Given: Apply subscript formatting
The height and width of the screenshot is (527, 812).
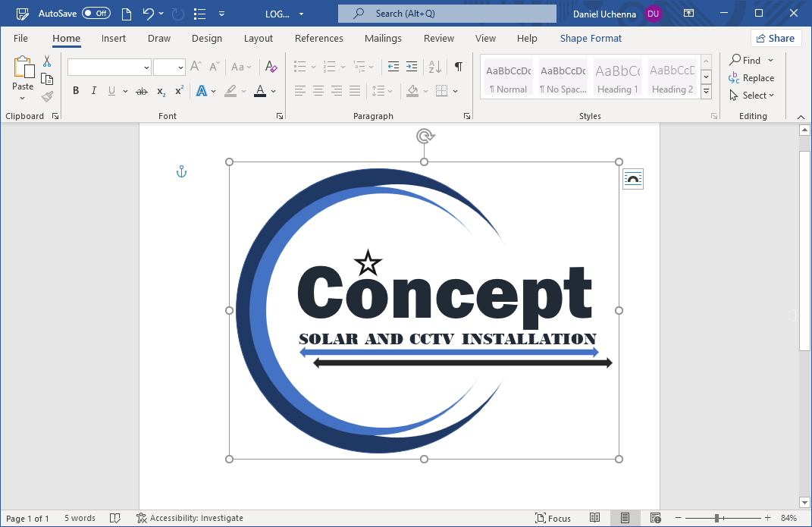Looking at the screenshot, I should click(x=160, y=90).
